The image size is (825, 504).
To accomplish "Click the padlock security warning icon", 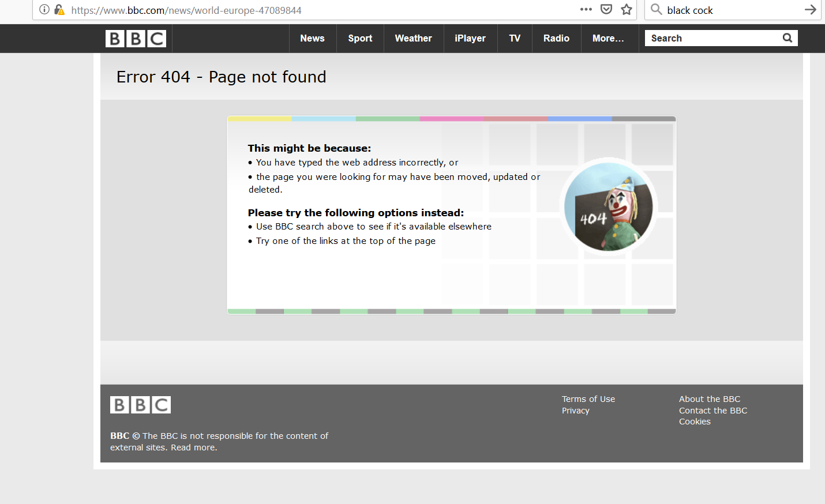I will [x=59, y=10].
